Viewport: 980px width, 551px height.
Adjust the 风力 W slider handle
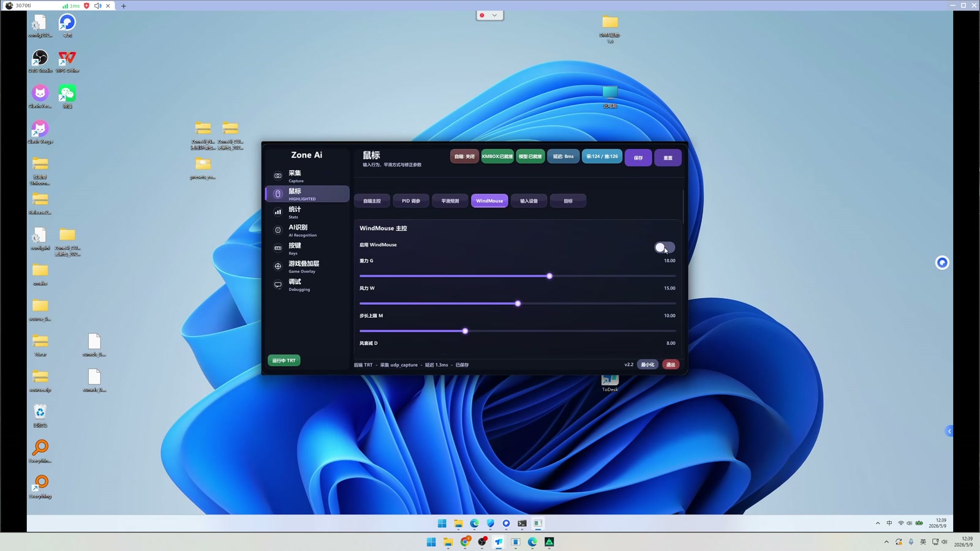point(518,304)
